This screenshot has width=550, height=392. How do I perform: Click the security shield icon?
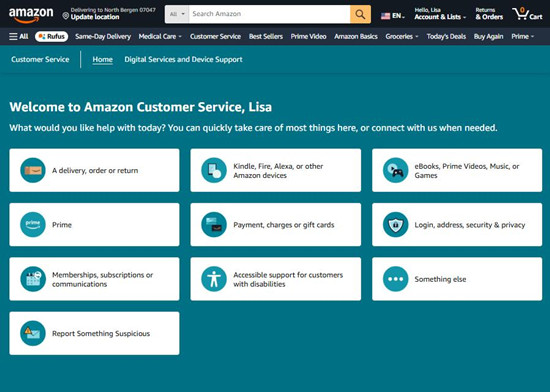tap(395, 225)
